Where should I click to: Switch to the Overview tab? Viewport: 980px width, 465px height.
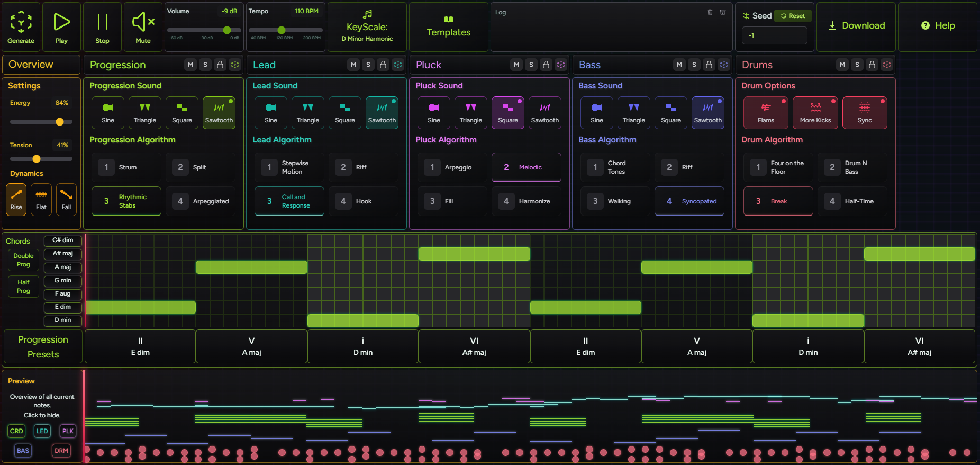tap(41, 65)
